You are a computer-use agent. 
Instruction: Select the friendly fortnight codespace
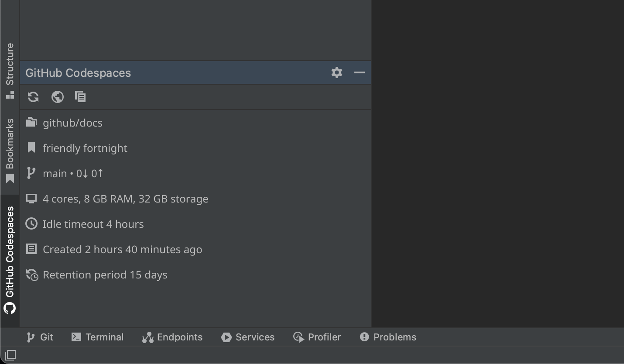[x=85, y=148]
